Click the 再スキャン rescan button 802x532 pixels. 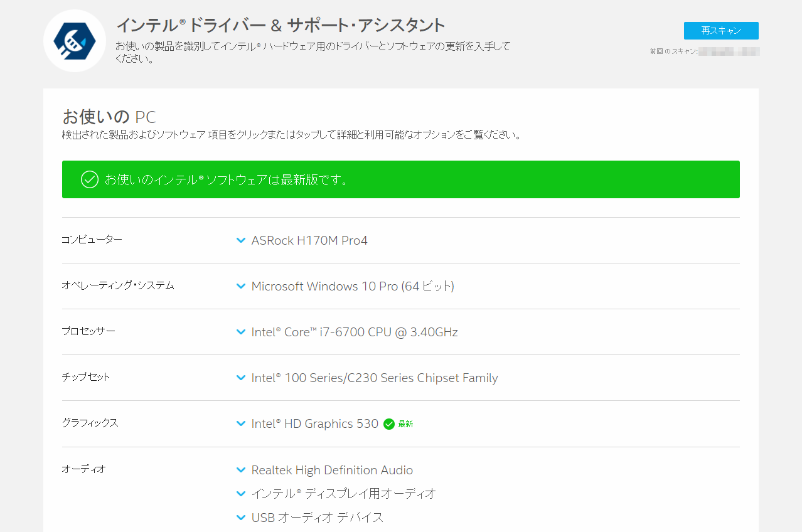tap(721, 31)
